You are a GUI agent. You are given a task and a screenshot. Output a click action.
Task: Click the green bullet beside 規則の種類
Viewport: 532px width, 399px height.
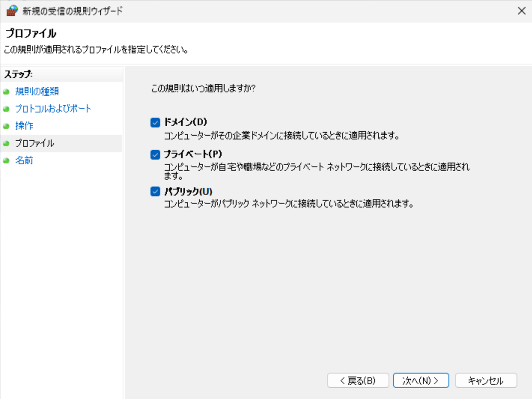point(6,92)
